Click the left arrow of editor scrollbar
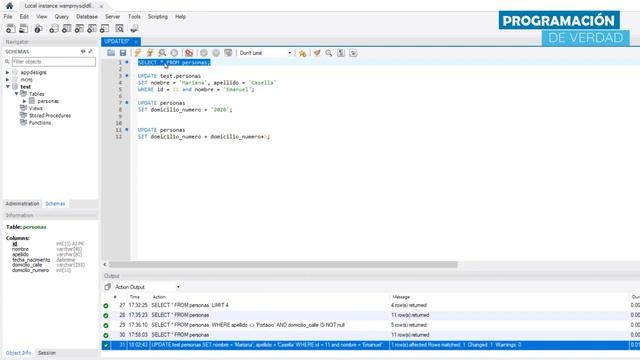 [105, 264]
